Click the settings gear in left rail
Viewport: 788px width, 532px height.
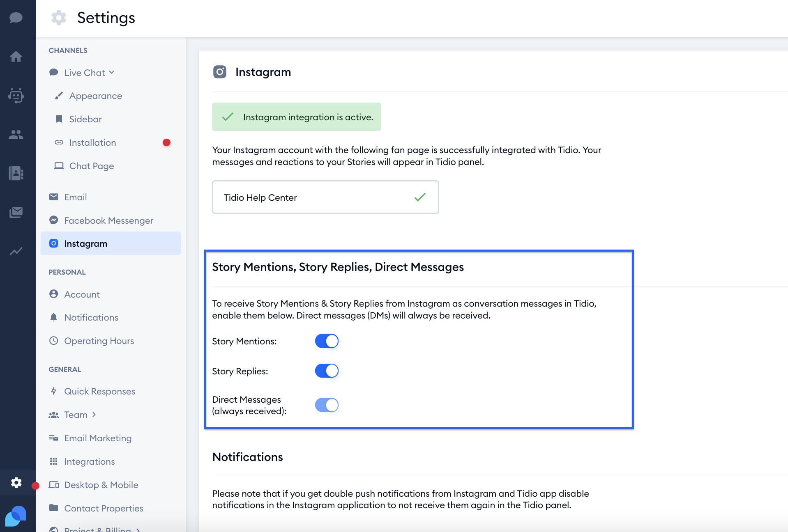(16, 482)
